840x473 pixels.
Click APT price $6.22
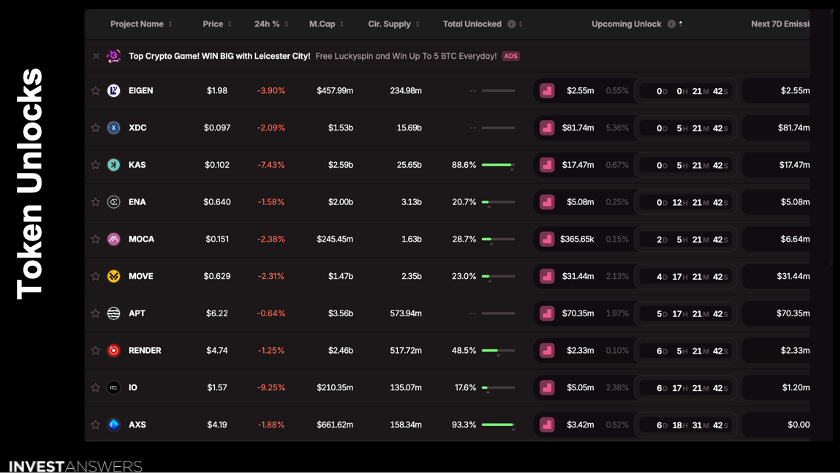(x=217, y=313)
